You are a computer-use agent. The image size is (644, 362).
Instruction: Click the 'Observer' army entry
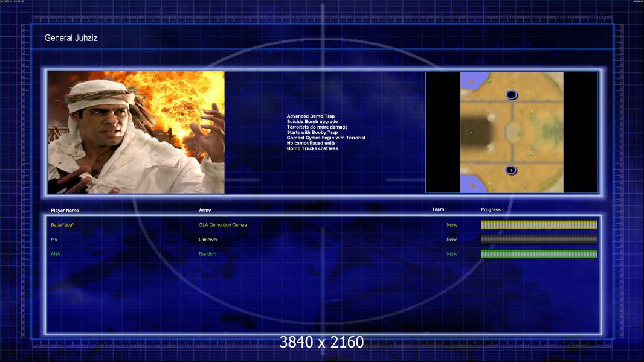[x=208, y=240]
